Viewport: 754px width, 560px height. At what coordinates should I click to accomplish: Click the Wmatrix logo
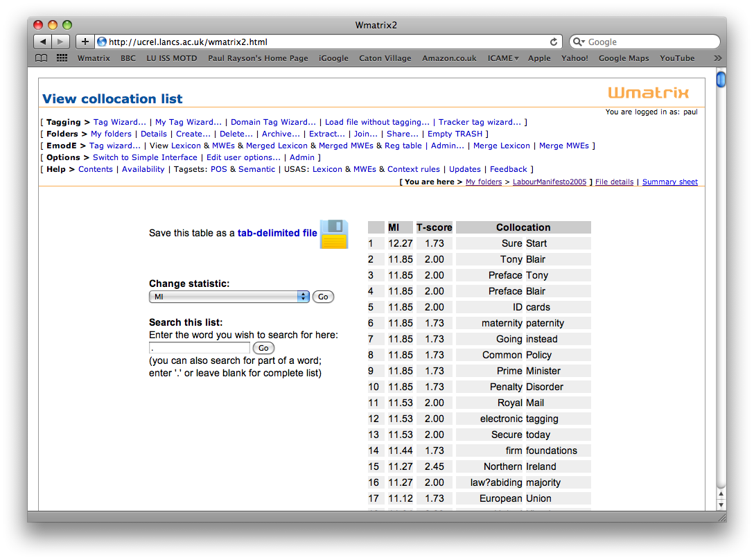click(648, 93)
